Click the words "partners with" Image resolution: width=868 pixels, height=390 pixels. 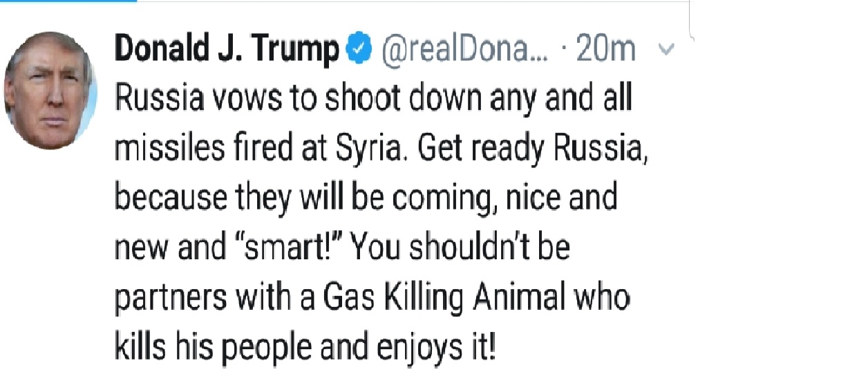click(x=195, y=298)
